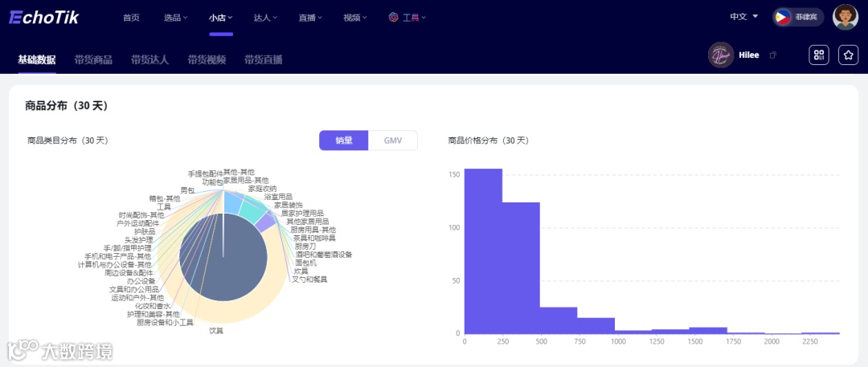Switch to the 带货视频 tab

pyautogui.click(x=207, y=59)
